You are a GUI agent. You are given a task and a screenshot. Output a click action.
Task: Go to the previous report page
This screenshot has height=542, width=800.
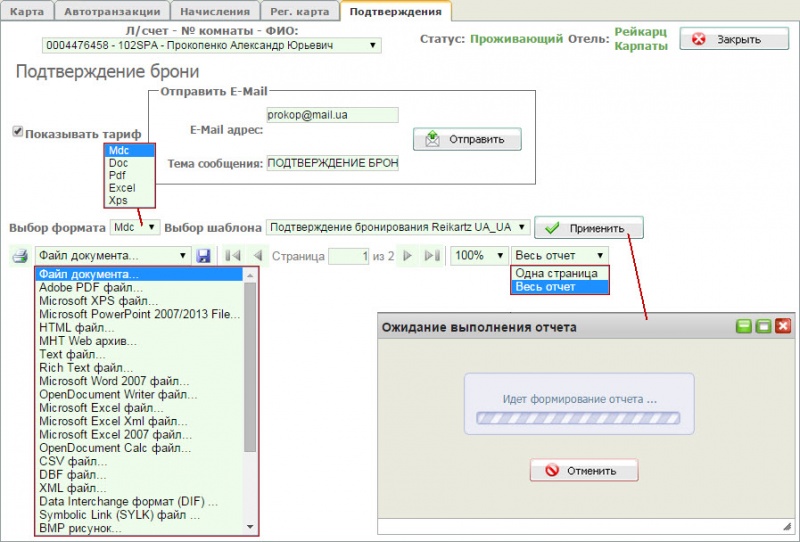tap(257, 256)
